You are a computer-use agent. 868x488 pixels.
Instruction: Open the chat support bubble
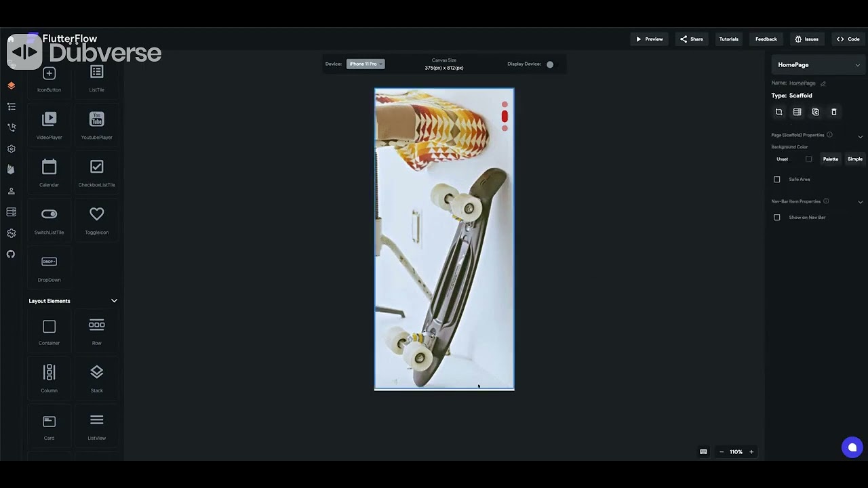click(x=852, y=447)
